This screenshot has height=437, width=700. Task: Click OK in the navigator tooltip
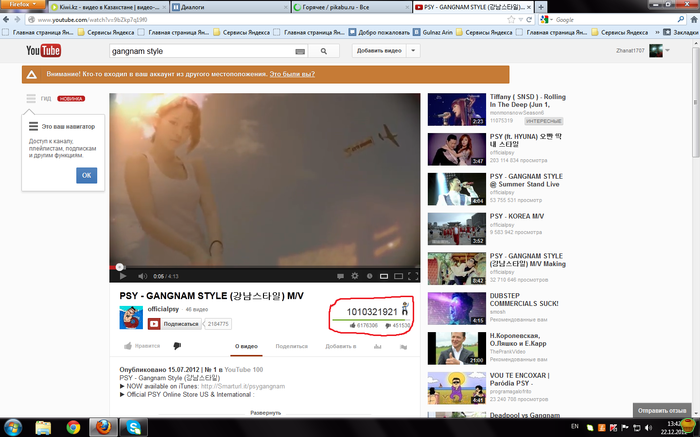pyautogui.click(x=87, y=175)
